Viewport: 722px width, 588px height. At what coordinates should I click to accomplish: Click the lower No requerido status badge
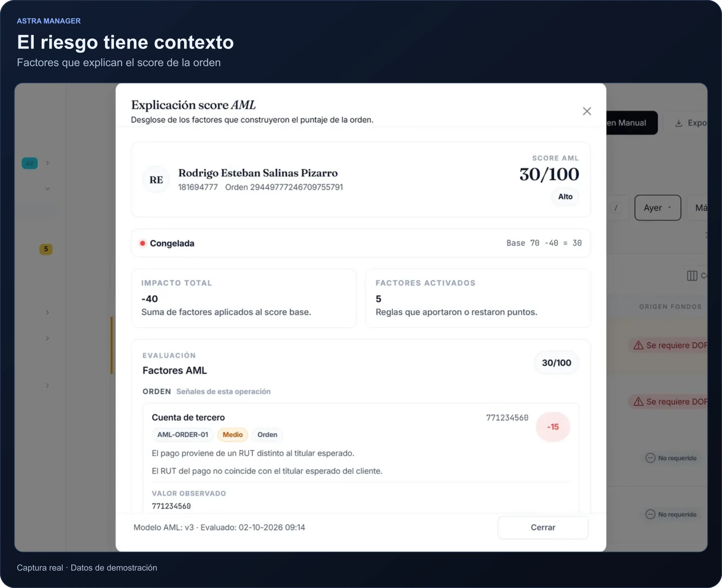tap(671, 514)
